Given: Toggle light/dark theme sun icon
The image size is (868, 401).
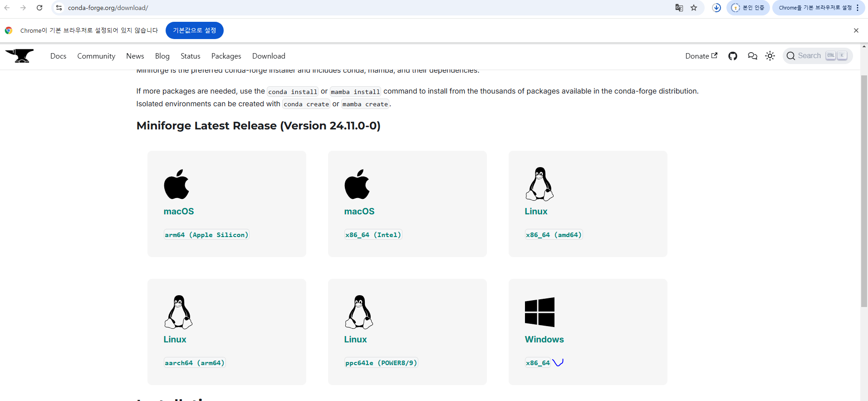Looking at the screenshot, I should point(770,56).
